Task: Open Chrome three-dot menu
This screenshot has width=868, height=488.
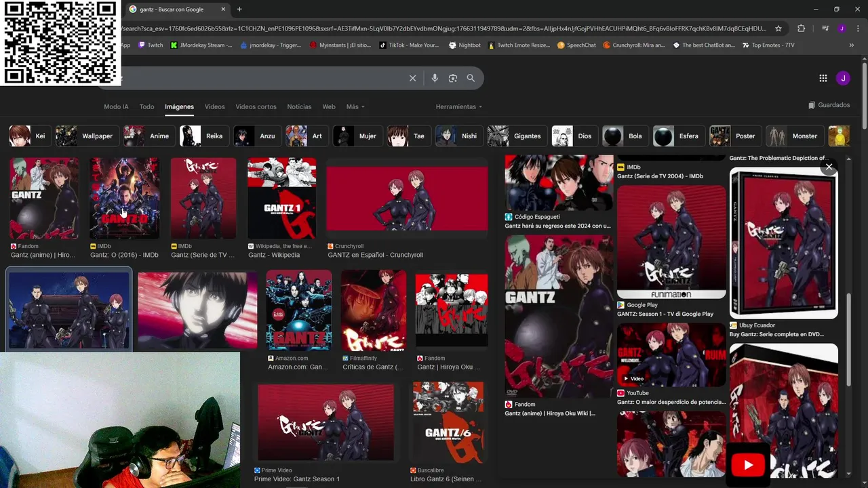Action: (x=857, y=28)
